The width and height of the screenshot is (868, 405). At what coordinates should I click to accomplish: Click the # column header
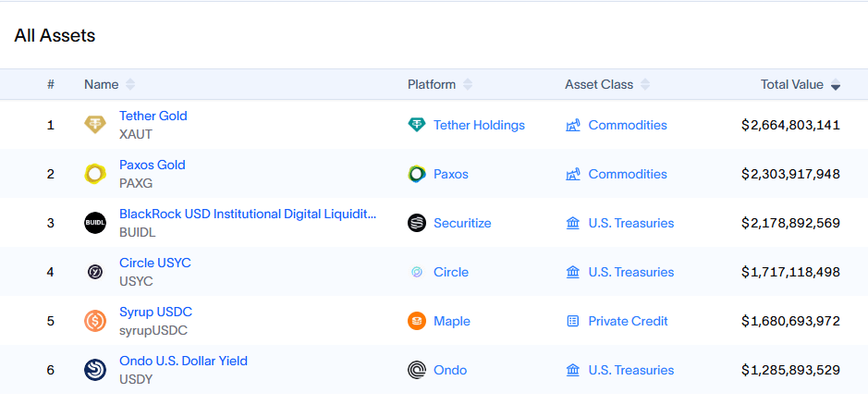point(51,85)
